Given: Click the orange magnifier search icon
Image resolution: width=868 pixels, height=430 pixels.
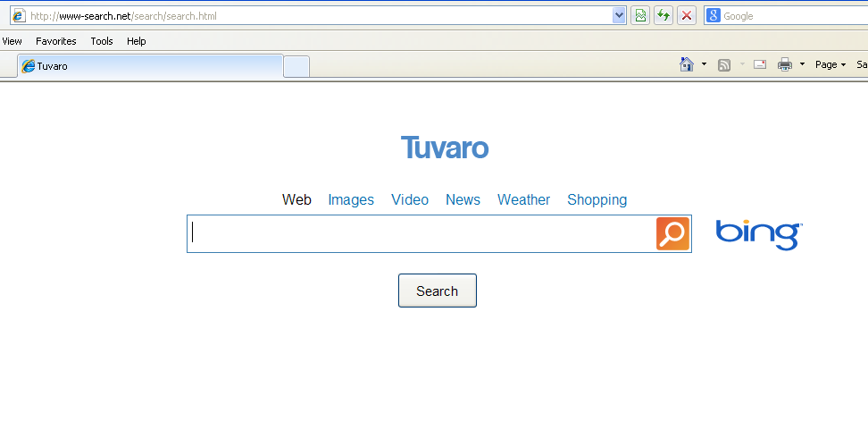Looking at the screenshot, I should point(672,234).
